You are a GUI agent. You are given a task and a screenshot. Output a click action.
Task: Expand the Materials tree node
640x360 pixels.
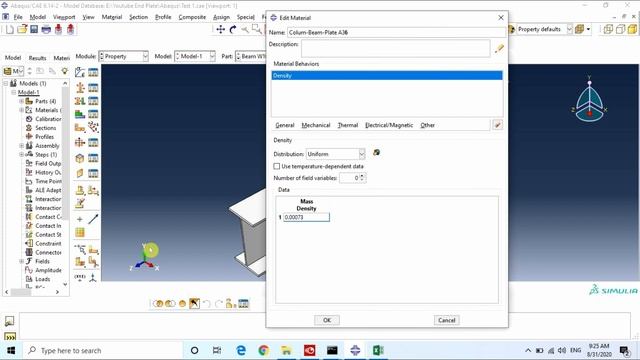[22, 110]
